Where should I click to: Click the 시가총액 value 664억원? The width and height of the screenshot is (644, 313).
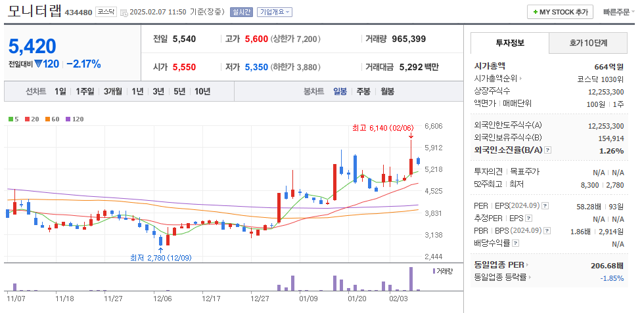pos(609,66)
